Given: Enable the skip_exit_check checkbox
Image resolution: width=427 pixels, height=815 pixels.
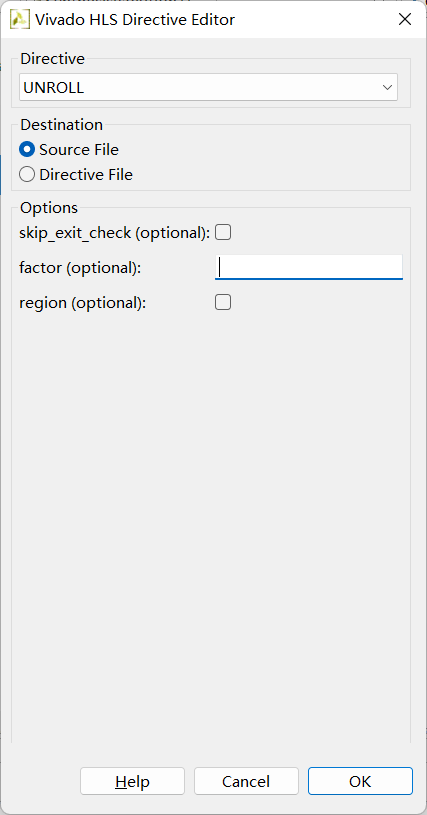Looking at the screenshot, I should [x=223, y=232].
